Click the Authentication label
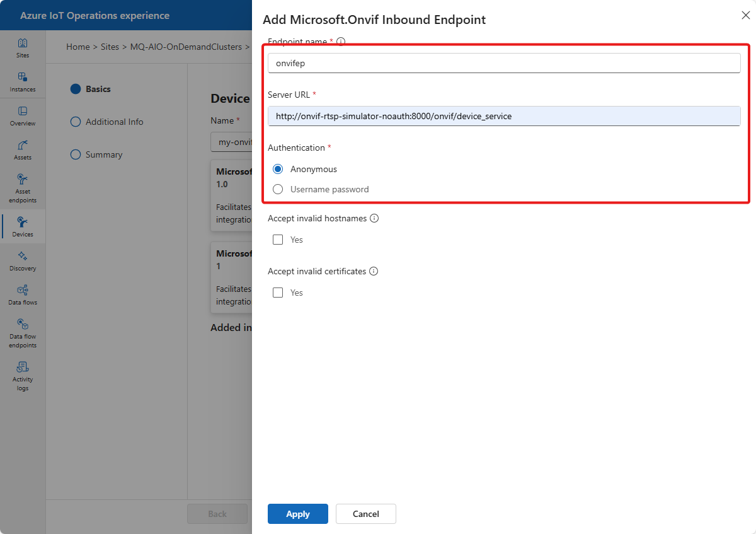The image size is (756, 534). [296, 148]
